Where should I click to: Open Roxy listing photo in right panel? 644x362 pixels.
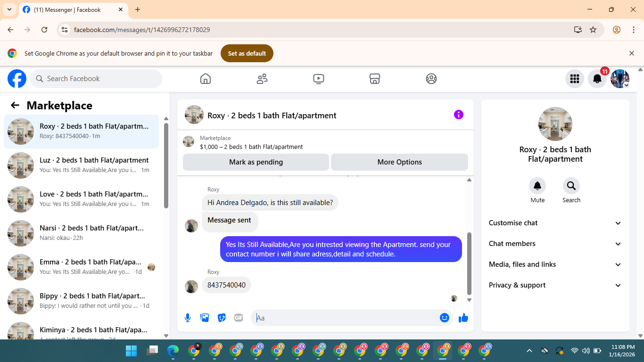555,124
